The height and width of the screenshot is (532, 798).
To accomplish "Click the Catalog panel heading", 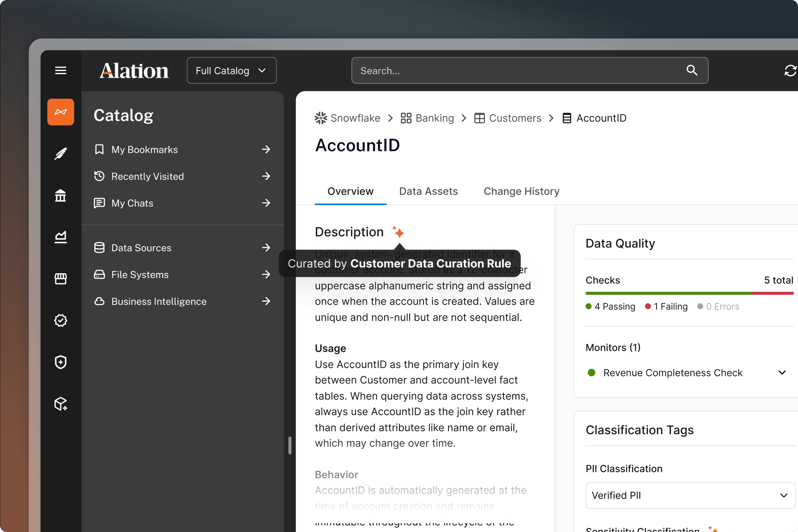I will tap(124, 115).
